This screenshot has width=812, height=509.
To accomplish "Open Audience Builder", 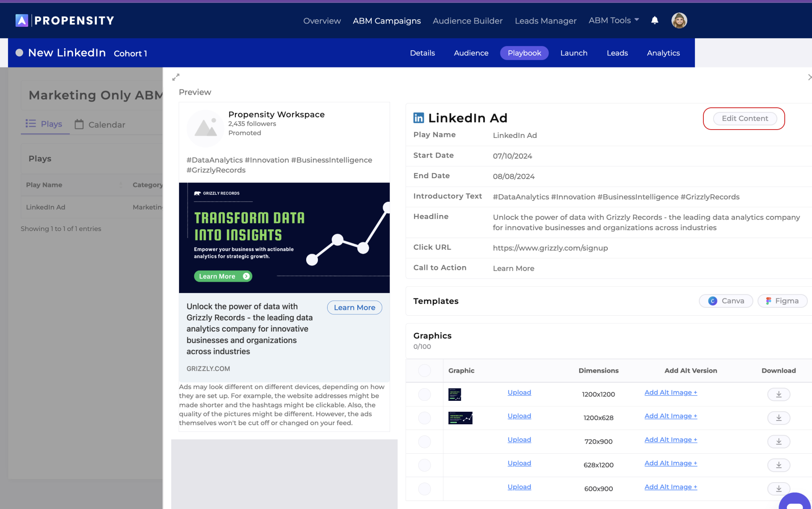I will click(x=468, y=21).
